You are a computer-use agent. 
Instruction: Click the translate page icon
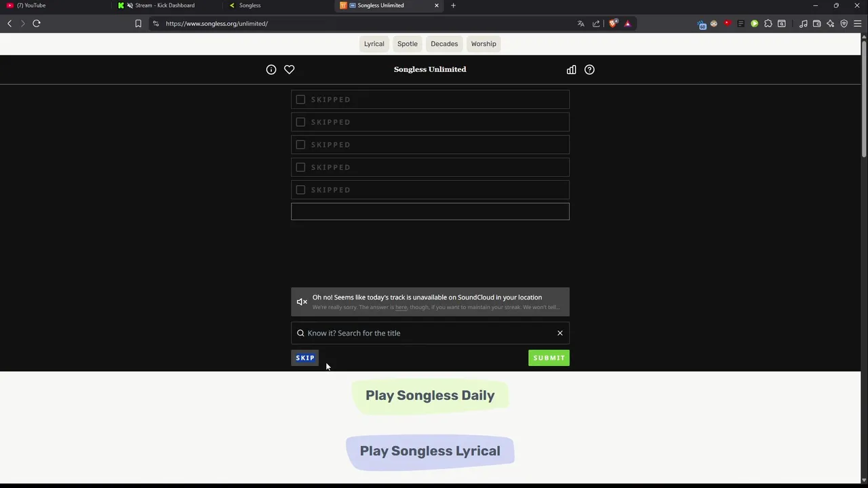tap(580, 24)
